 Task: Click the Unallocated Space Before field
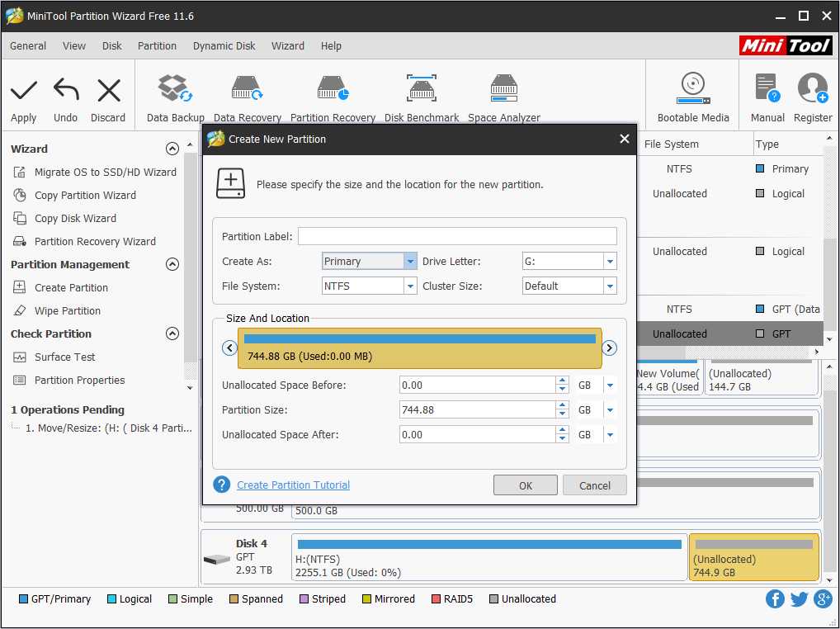[x=477, y=385]
